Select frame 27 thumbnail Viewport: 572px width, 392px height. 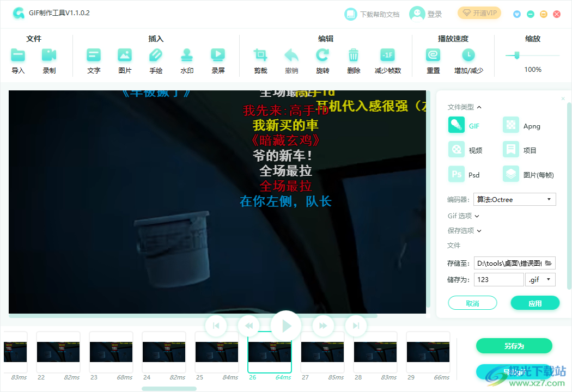click(322, 352)
